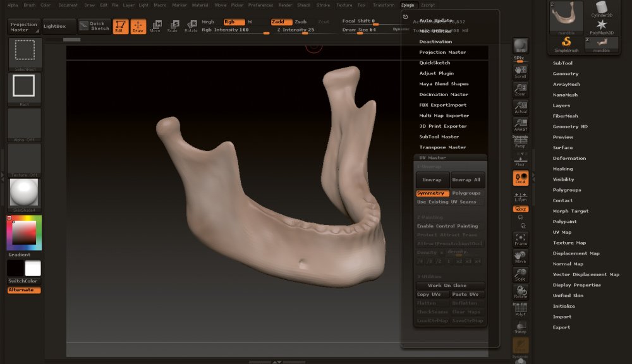The width and height of the screenshot is (632, 364).
Task: Select the SimpleBrush tool
Action: (x=566, y=44)
